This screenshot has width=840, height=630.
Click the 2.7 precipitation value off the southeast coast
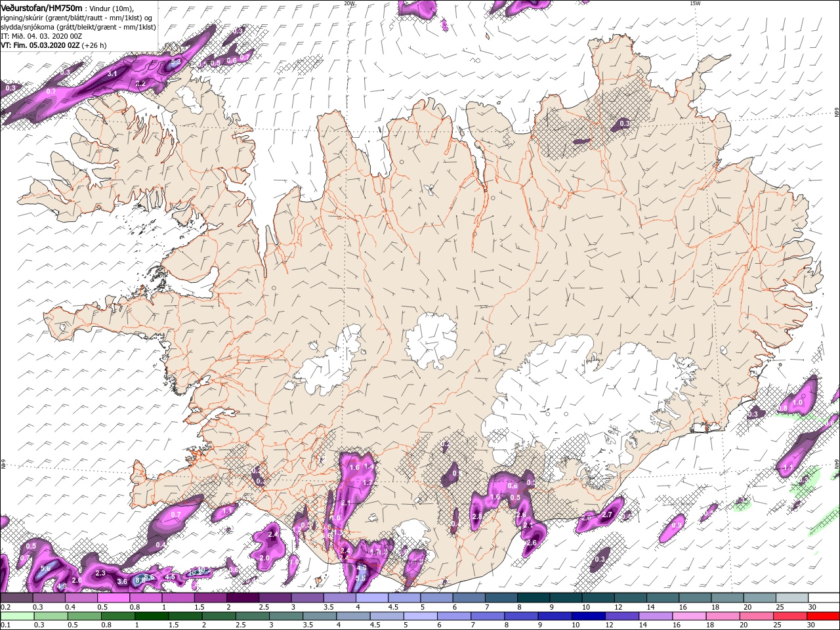click(607, 514)
